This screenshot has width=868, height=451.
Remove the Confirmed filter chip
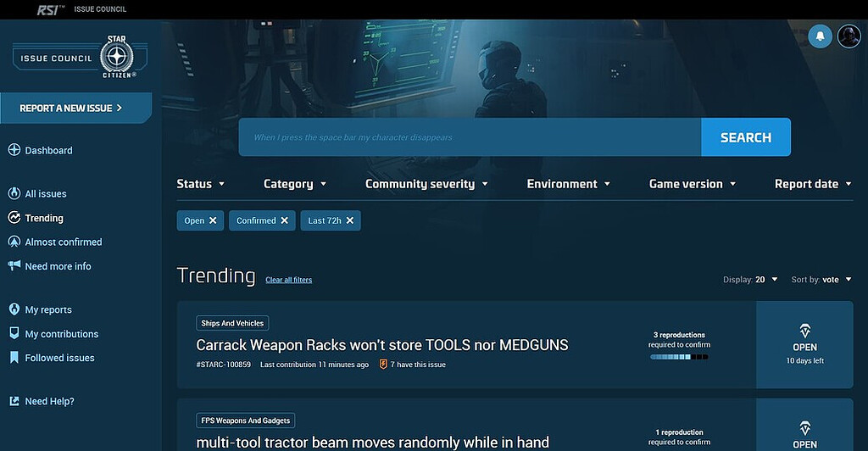click(x=285, y=220)
